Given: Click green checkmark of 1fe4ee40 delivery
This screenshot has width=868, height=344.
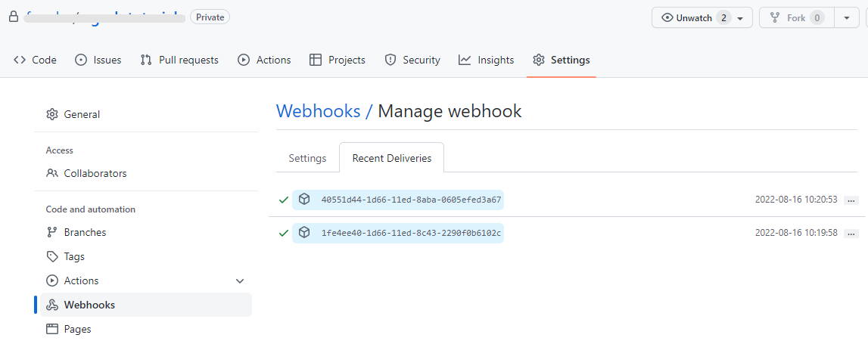Looking at the screenshot, I should click(x=284, y=234).
